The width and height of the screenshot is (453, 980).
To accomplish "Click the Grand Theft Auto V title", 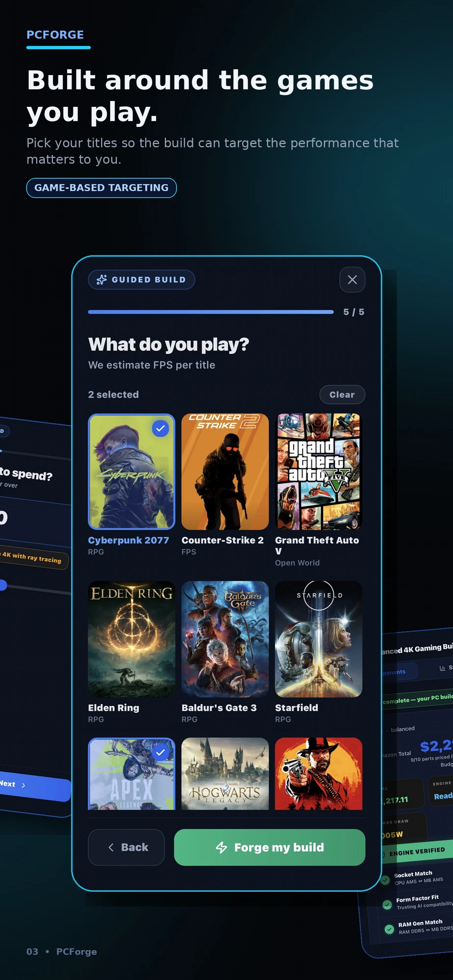I will 317,545.
